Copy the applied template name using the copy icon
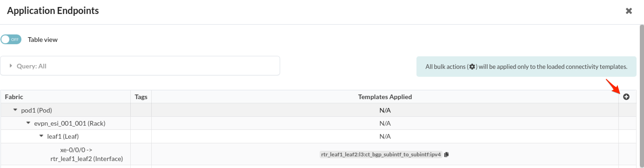This screenshot has height=168, width=644. pyautogui.click(x=447, y=154)
